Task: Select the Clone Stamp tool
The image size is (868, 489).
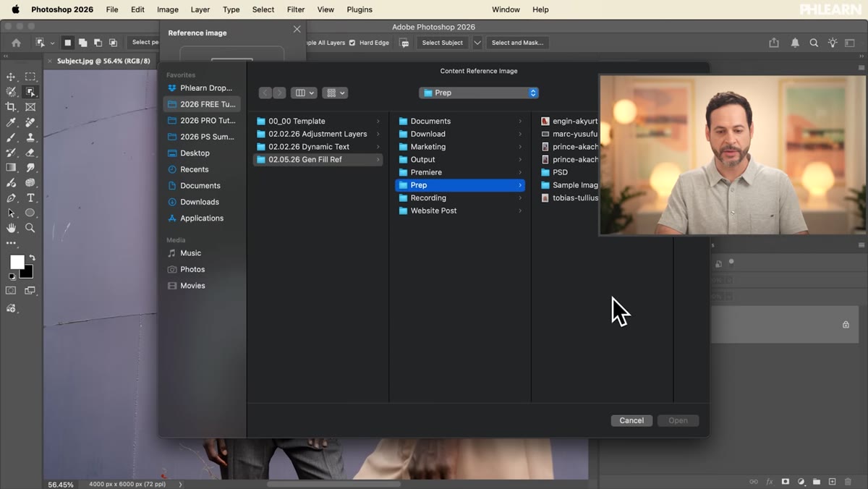Action: 30,137
